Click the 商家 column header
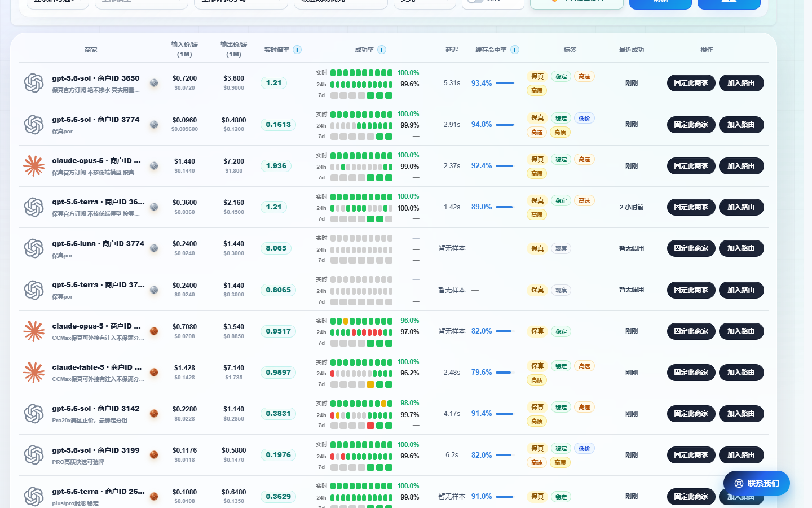Screen dimensions: 812x508 pyautogui.click(x=91, y=50)
